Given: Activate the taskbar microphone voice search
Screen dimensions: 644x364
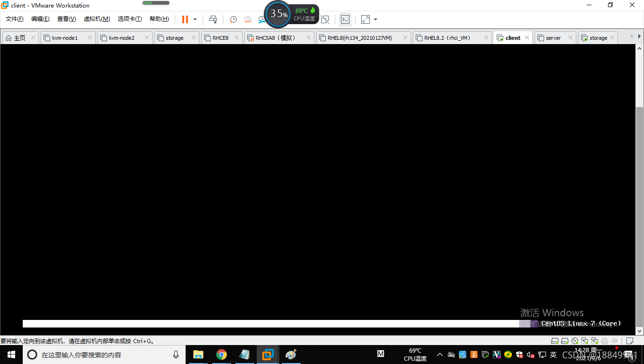Looking at the screenshot, I should 176,355.
